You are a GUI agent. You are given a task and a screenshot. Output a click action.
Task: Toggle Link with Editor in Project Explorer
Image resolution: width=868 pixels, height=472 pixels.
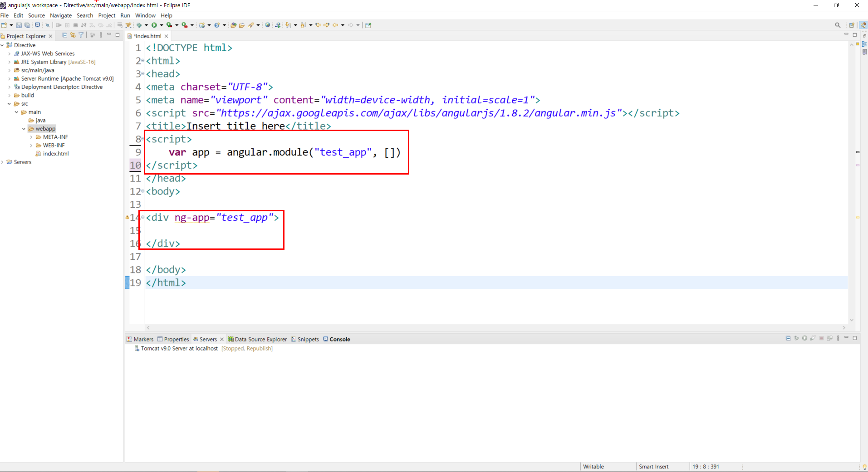pyautogui.click(x=73, y=35)
